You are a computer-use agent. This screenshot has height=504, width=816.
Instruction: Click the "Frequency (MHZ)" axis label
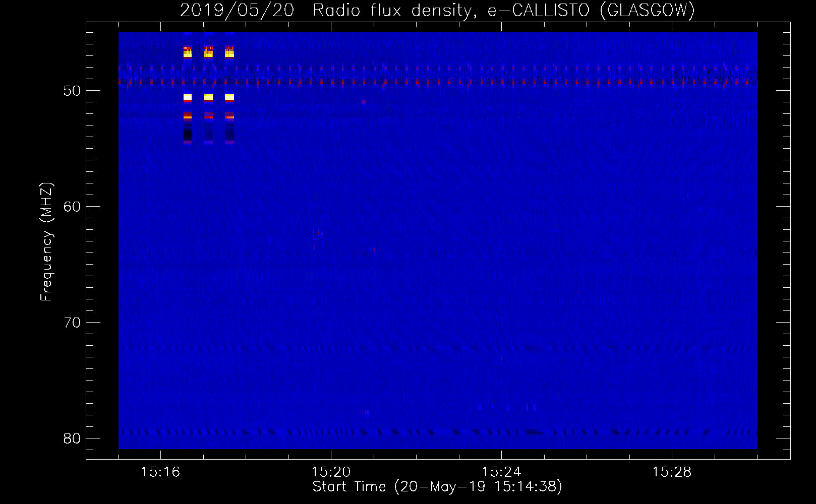(x=46, y=242)
